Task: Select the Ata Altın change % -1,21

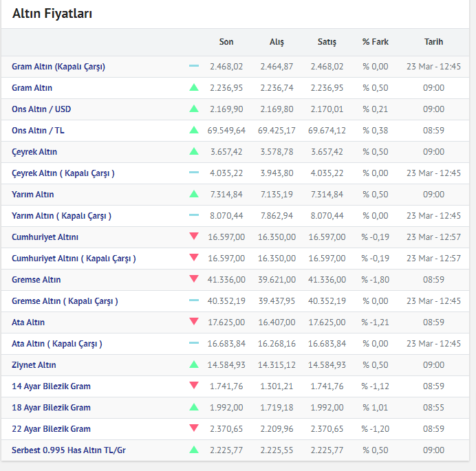Action: [376, 322]
